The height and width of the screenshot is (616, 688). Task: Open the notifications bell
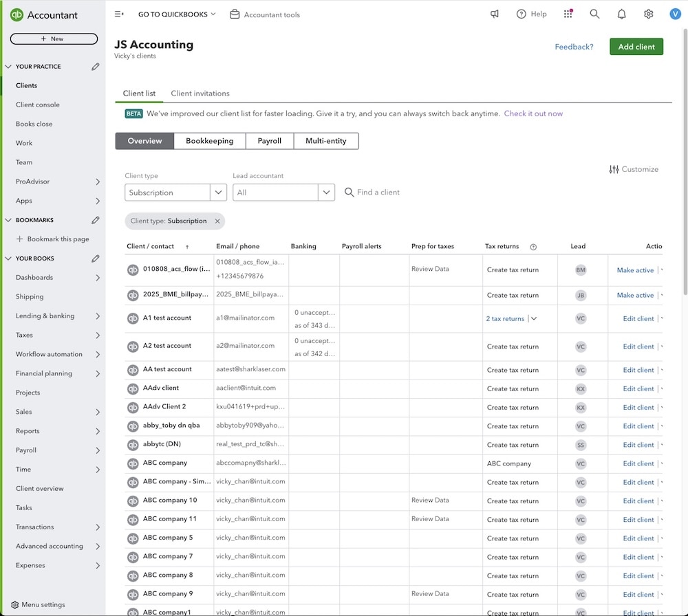(621, 13)
